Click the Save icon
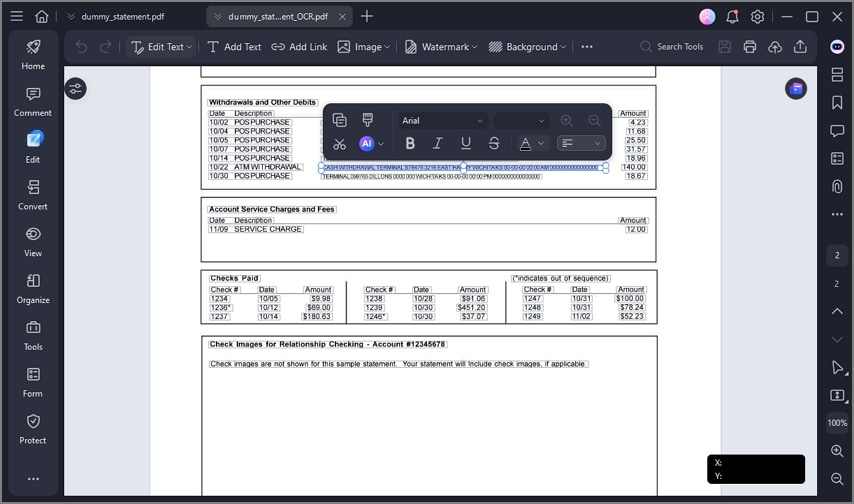Viewport: 854px width, 504px height. 724,47
